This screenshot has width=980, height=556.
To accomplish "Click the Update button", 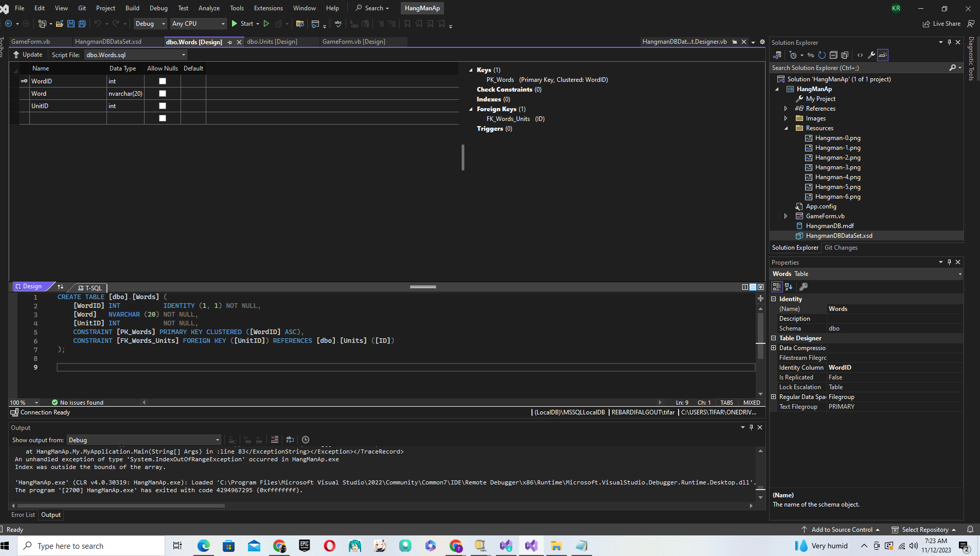I will (28, 55).
